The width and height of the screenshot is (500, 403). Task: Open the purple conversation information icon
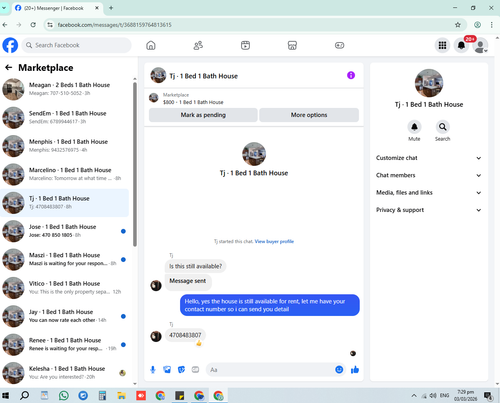click(x=351, y=75)
